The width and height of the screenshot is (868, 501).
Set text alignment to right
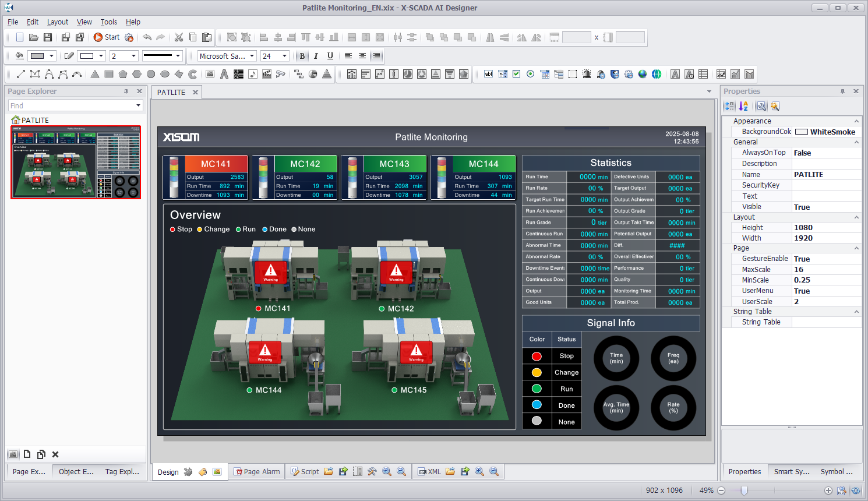[376, 56]
